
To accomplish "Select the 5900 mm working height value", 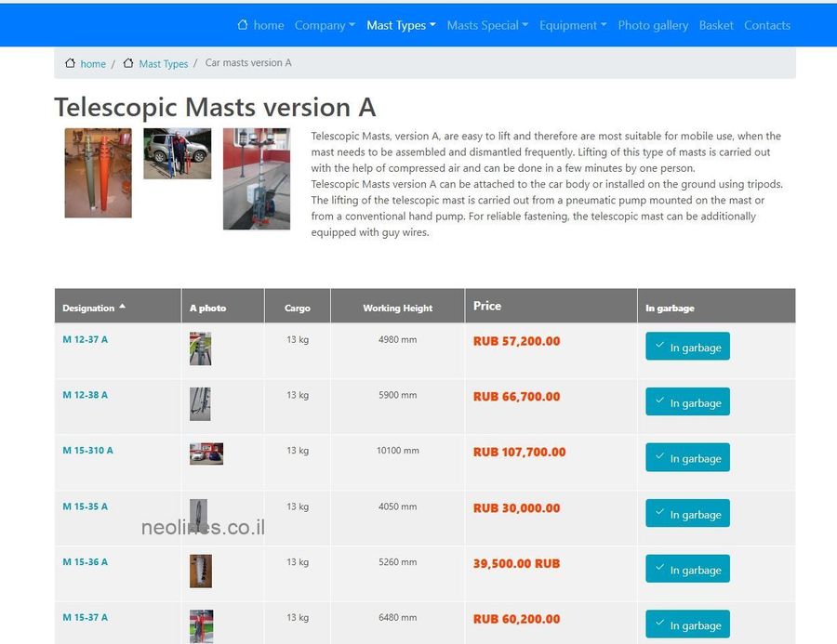I will click(398, 395).
